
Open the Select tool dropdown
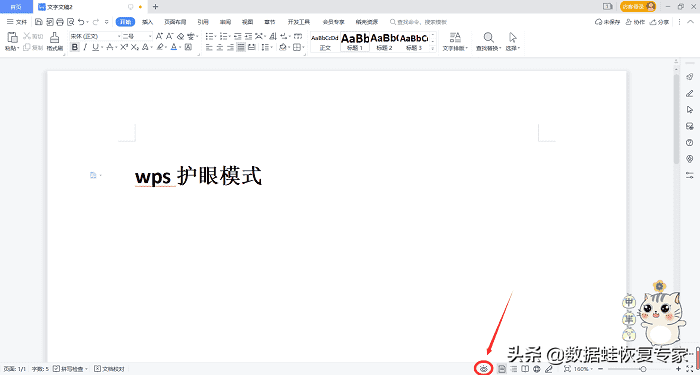click(513, 48)
